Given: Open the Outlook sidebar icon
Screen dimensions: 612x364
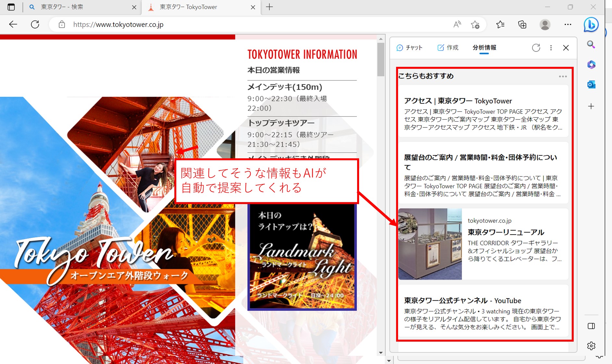Looking at the screenshot, I should coord(591,85).
